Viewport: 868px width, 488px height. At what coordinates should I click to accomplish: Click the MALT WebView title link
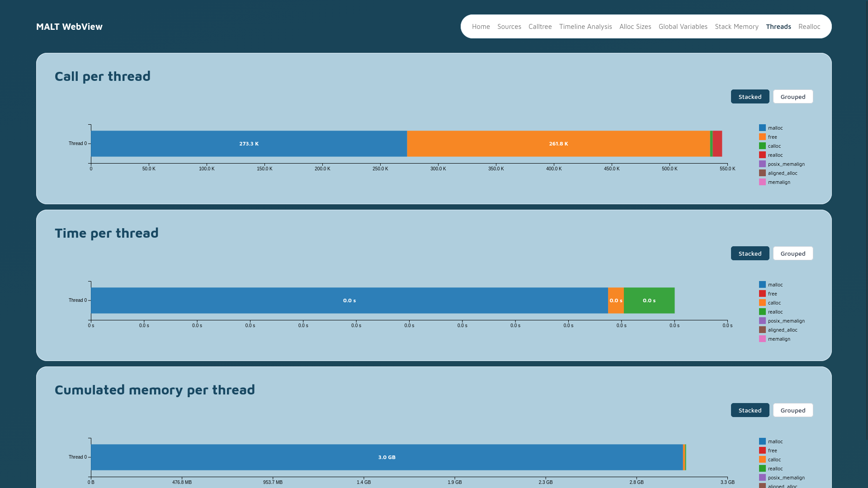pyautogui.click(x=69, y=27)
